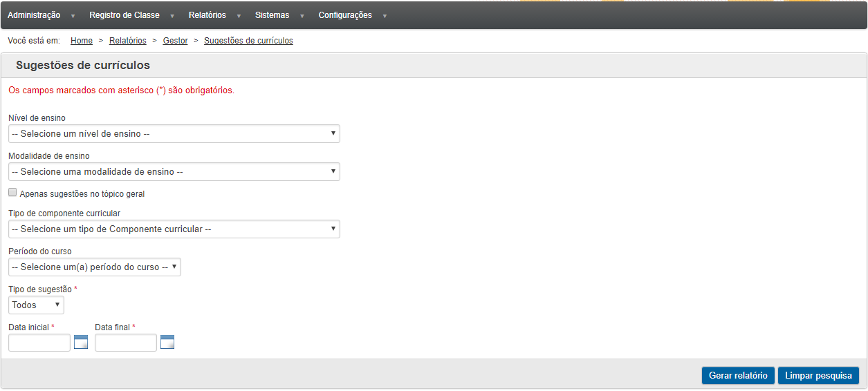Click the arrow icon beside Administração menu

pos(73,16)
